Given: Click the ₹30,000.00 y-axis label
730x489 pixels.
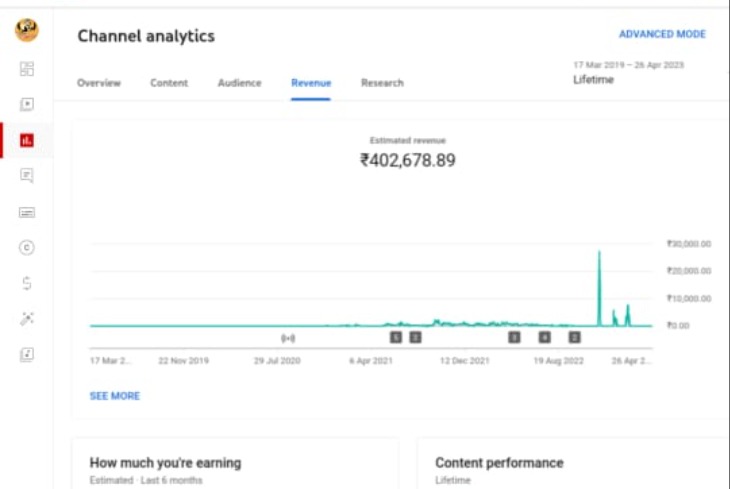Looking at the screenshot, I should [689, 244].
